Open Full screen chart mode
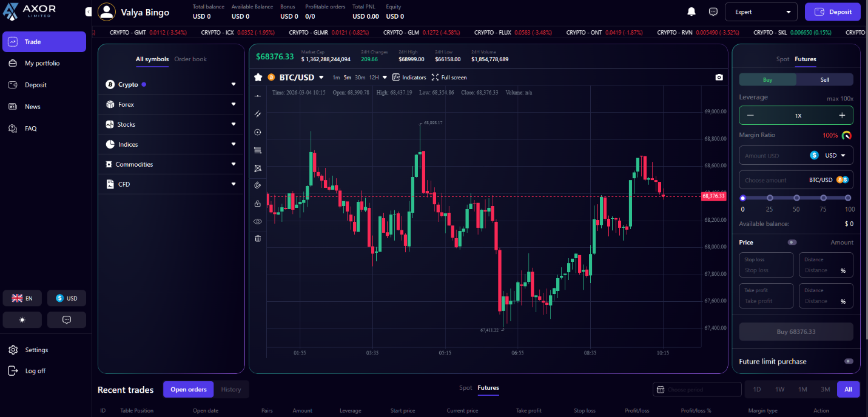The width and height of the screenshot is (868, 417). [x=449, y=78]
